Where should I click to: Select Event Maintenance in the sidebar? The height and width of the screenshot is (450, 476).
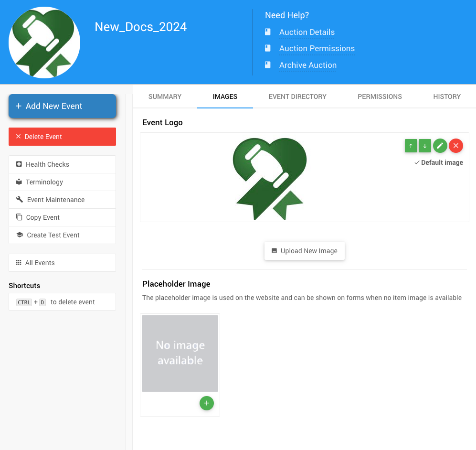[x=62, y=200]
